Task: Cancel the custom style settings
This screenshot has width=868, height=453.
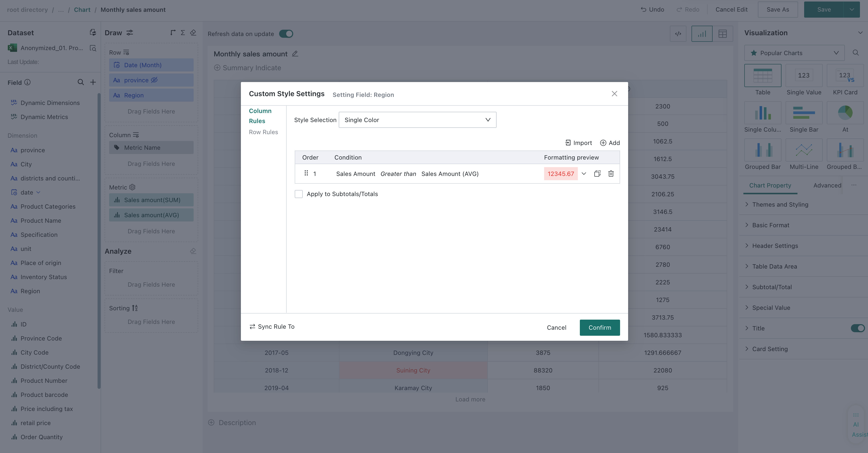Action: tap(556, 327)
